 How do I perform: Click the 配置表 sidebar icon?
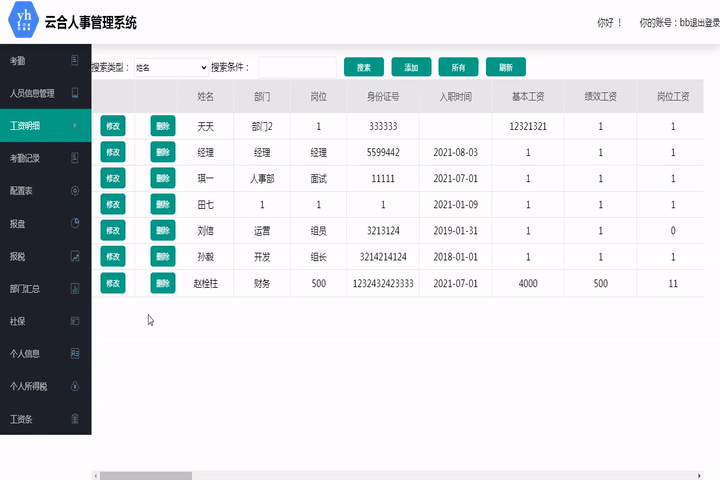pyautogui.click(x=75, y=190)
